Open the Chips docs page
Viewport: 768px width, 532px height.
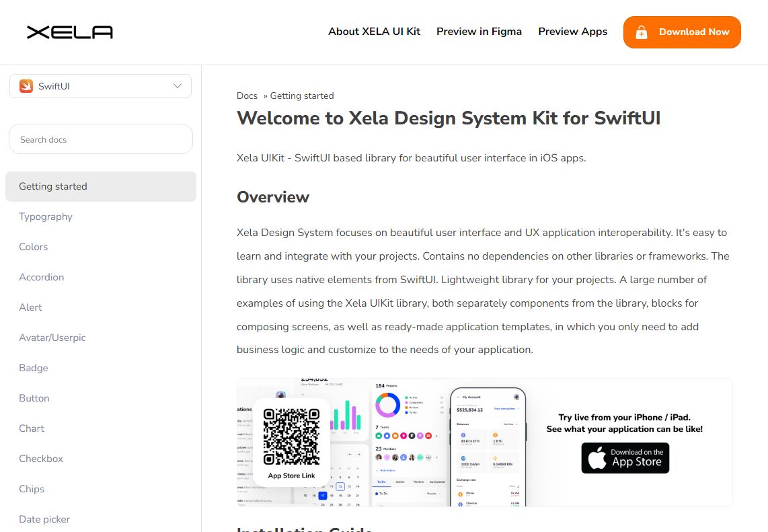point(32,489)
